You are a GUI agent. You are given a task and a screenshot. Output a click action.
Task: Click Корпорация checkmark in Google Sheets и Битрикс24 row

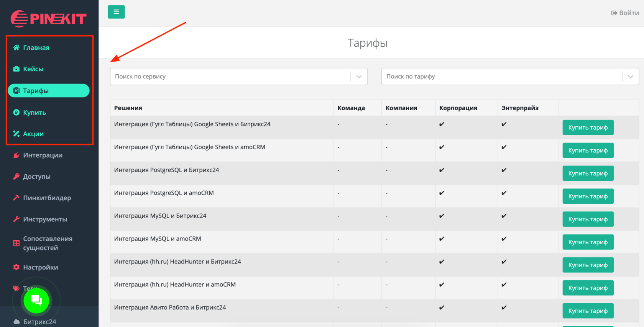(x=442, y=124)
